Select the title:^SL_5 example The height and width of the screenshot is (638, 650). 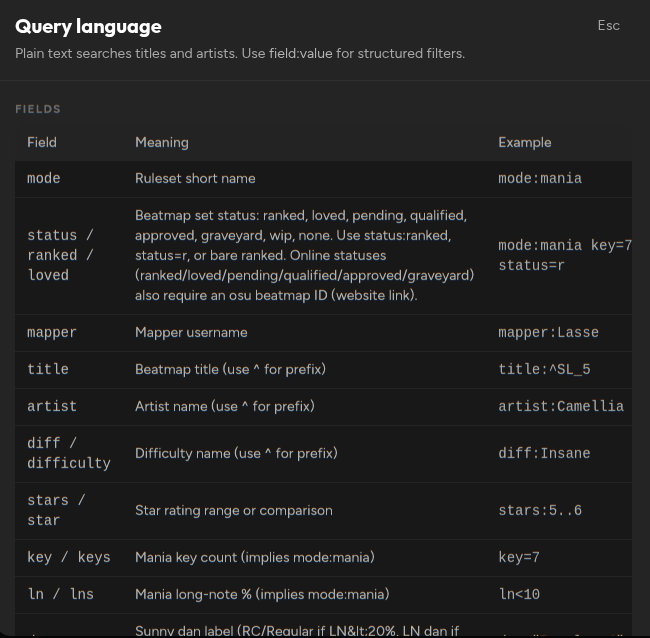pyautogui.click(x=544, y=369)
